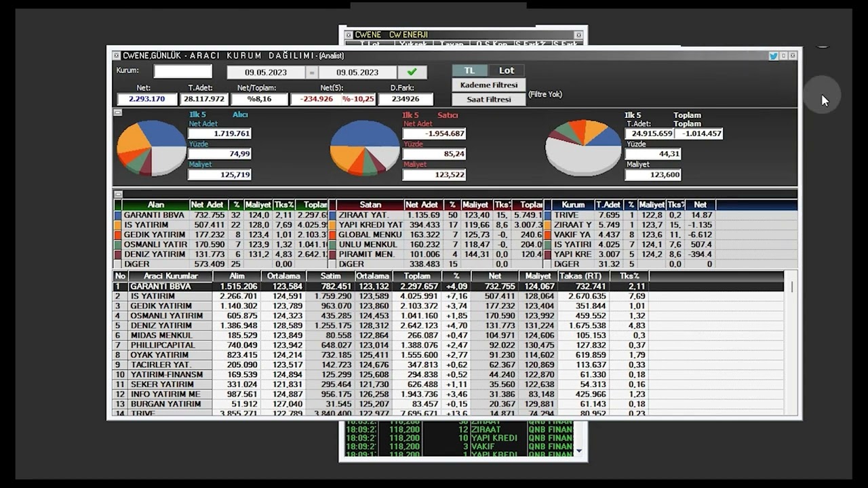868x488 pixels.
Task: Click the Toplam T.Adet value 24.915.659
Action: tap(650, 134)
